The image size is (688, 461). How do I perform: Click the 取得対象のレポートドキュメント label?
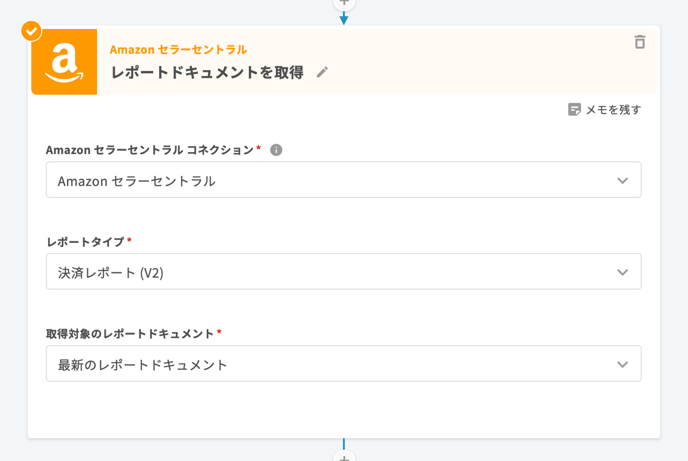(130, 334)
